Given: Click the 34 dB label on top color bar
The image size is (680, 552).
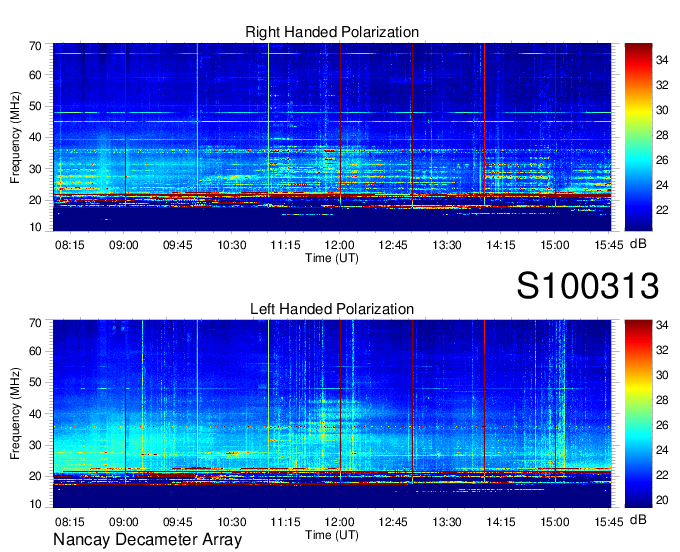Looking at the screenshot, I should (x=662, y=60).
